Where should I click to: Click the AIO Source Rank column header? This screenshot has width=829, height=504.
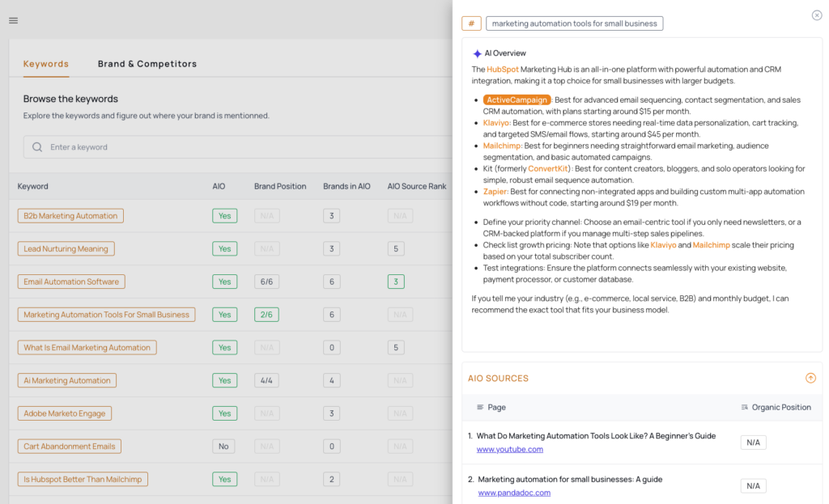[417, 186]
